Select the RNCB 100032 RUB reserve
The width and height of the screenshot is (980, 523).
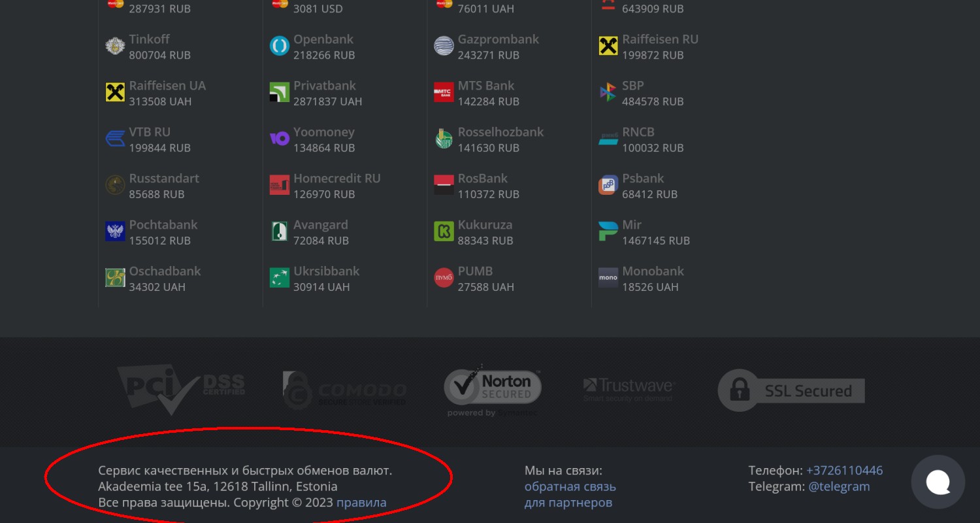pos(653,148)
